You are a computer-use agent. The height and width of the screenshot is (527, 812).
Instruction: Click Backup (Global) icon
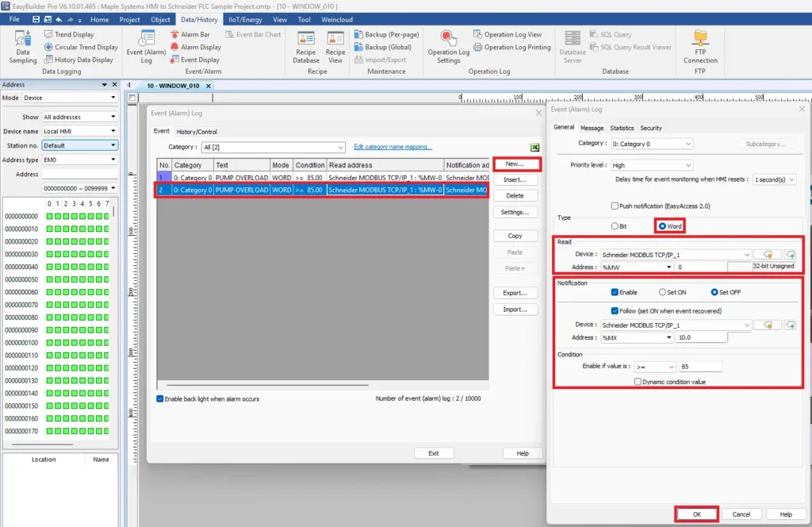tap(359, 47)
